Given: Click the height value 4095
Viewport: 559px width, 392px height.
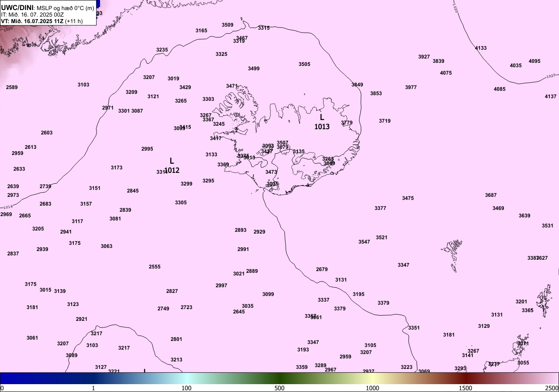Looking at the screenshot, I should (535, 61).
